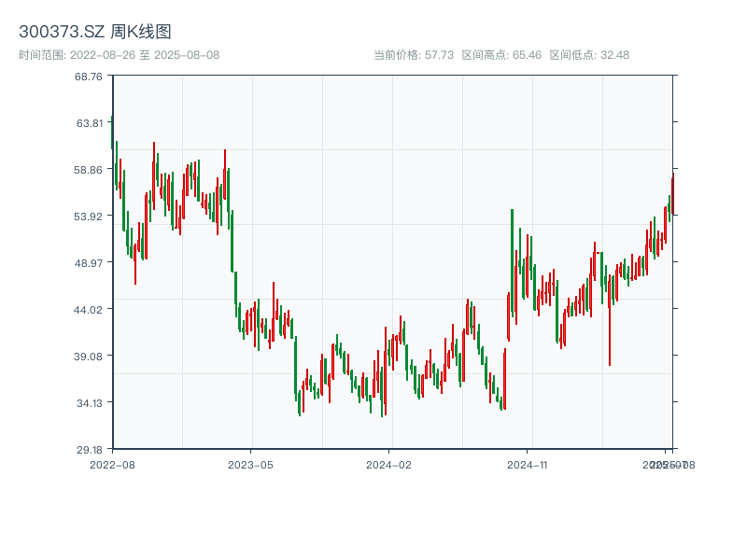The image size is (747, 560).
Task: Click the period low label 区间低点: 32.48
Action: coord(589,55)
